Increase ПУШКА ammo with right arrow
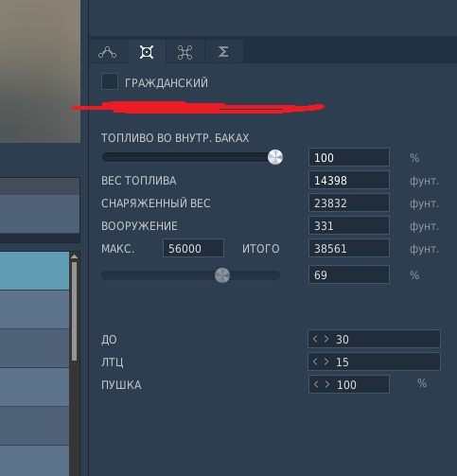This screenshot has height=476, width=457. (327, 384)
